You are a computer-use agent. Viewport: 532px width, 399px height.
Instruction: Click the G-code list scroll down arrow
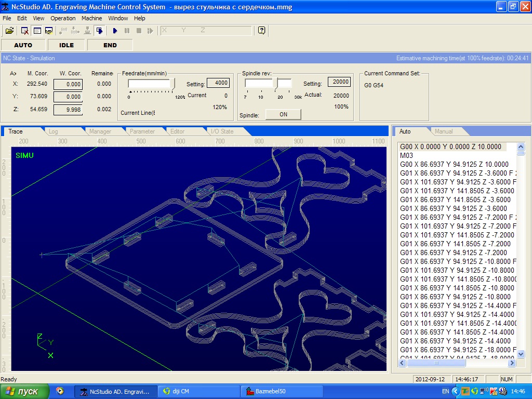521,354
